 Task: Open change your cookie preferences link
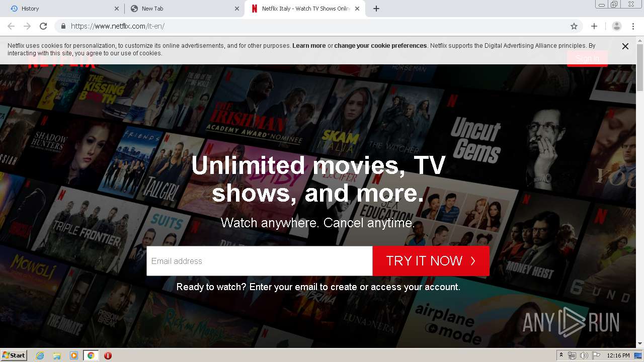coord(380,45)
